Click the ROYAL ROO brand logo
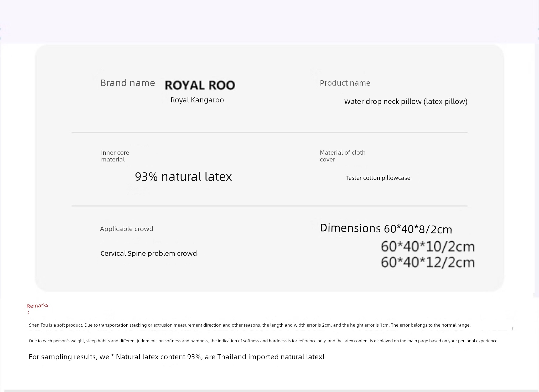This screenshot has width=539, height=392. tap(200, 85)
